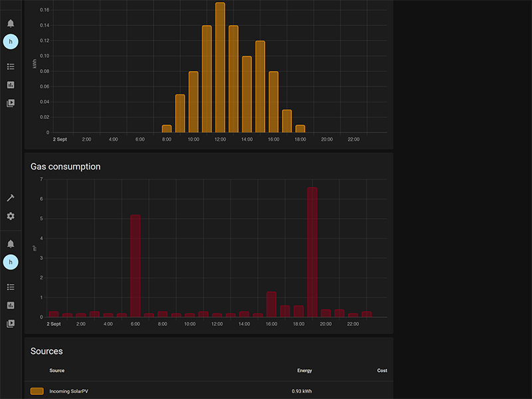532x399 pixels.
Task: Click the Gas consumption card title
Action: [65, 167]
